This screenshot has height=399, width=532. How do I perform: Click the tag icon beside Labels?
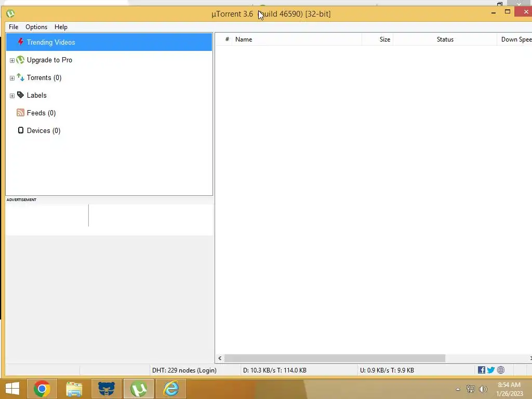click(x=20, y=95)
